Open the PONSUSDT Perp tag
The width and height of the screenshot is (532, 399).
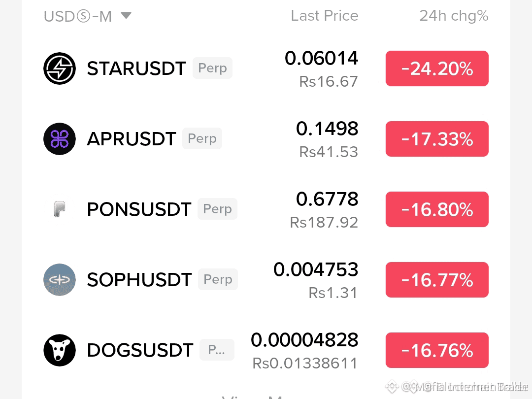point(218,209)
